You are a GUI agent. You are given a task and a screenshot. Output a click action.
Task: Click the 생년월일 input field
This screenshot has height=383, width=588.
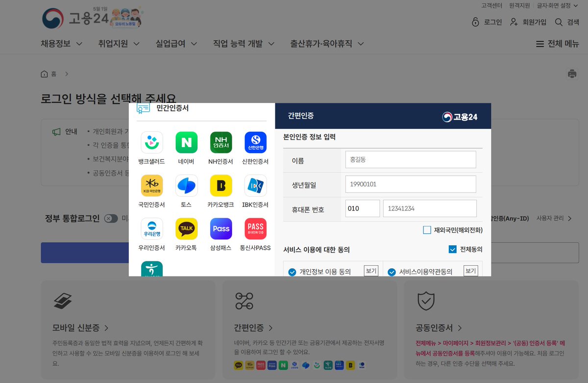[411, 184]
